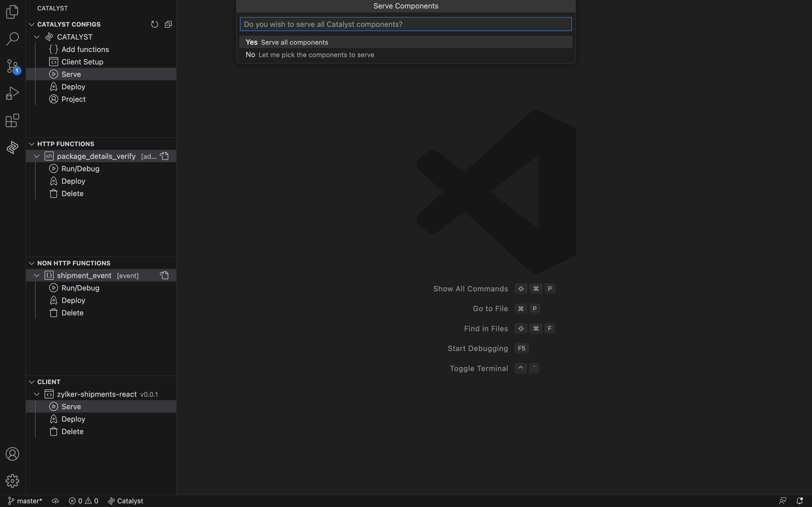Open the Search view in activity bar

tap(12, 38)
